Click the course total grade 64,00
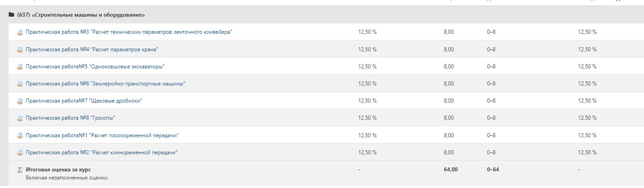The height and width of the screenshot is (188, 644). [450, 170]
